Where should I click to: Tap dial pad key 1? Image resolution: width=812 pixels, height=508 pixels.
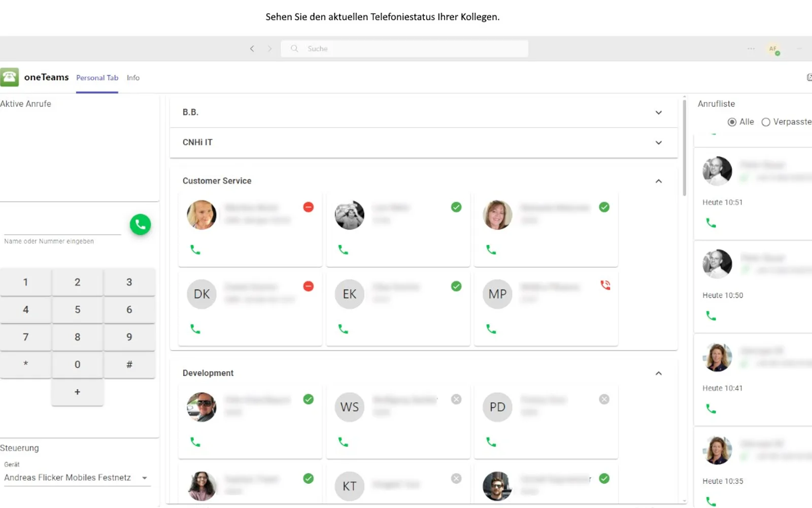click(26, 282)
